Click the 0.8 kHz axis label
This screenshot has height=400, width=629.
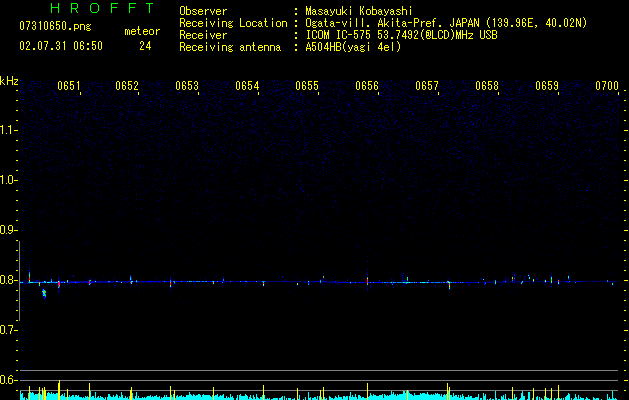pyautogui.click(x=9, y=280)
